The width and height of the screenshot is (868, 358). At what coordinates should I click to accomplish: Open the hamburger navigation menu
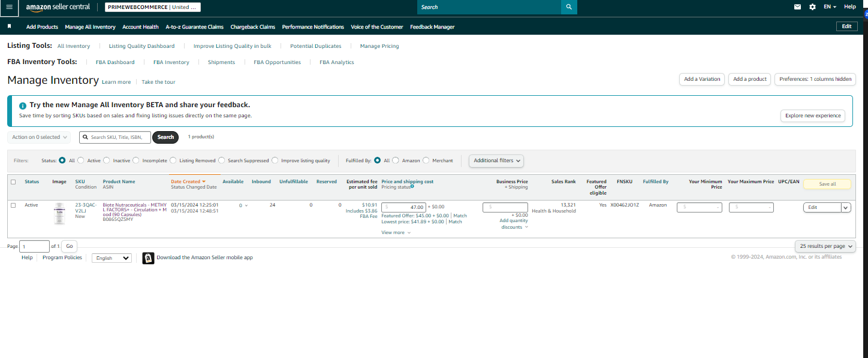[9, 7]
